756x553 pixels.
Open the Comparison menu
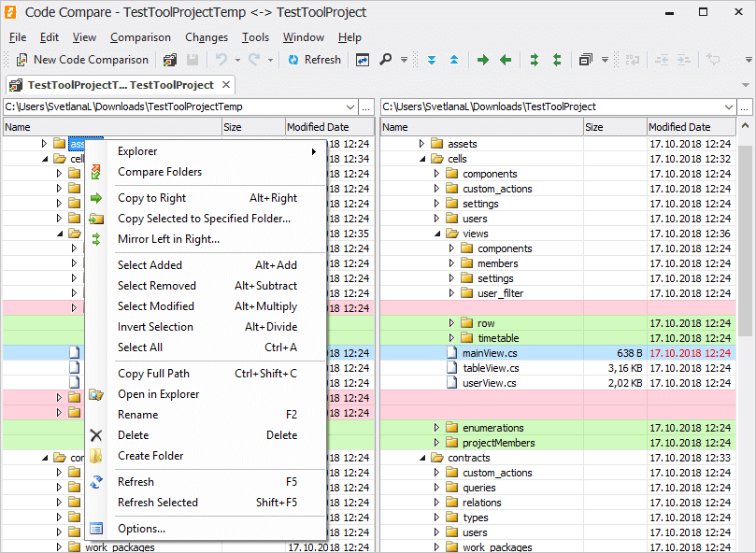[x=140, y=37]
